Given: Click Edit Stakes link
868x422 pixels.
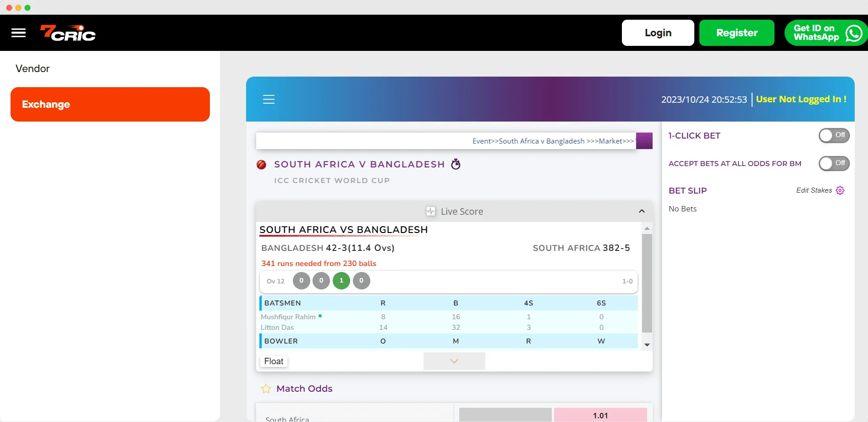Looking at the screenshot, I should pyautogui.click(x=814, y=190).
